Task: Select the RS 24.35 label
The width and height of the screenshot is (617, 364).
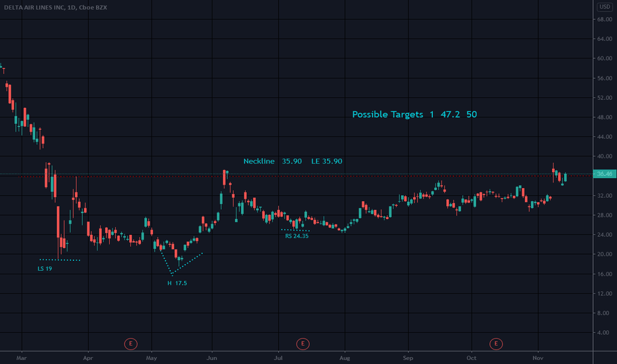Action: coord(297,236)
